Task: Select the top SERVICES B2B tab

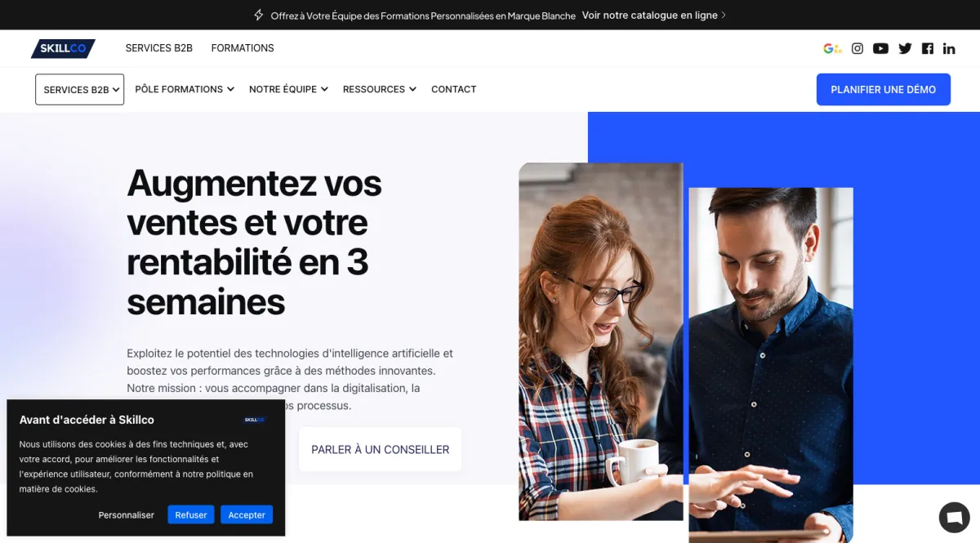Action: (x=159, y=48)
